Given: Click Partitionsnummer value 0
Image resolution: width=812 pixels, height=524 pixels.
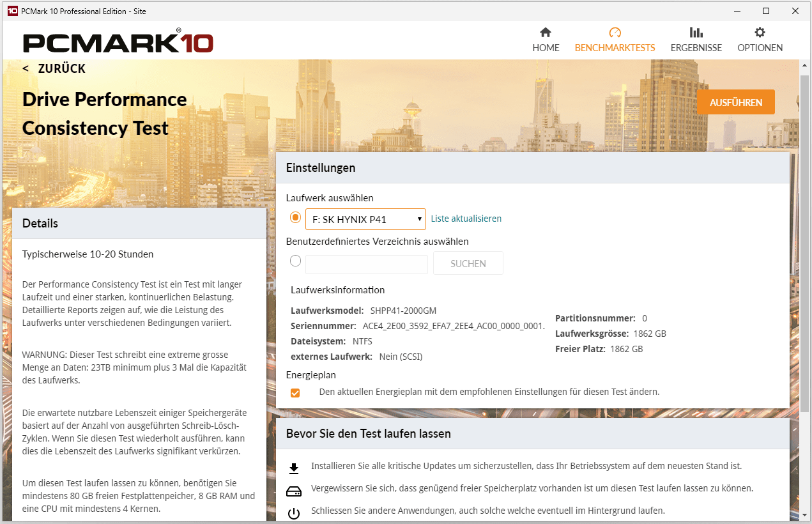Looking at the screenshot, I should tap(645, 318).
